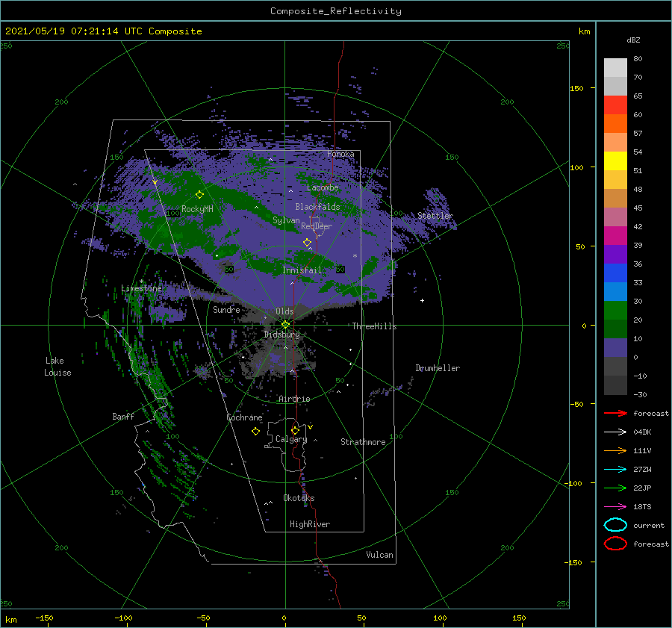Click the Limestone label
Viewport: 672px width, 628px height.
coord(141,288)
